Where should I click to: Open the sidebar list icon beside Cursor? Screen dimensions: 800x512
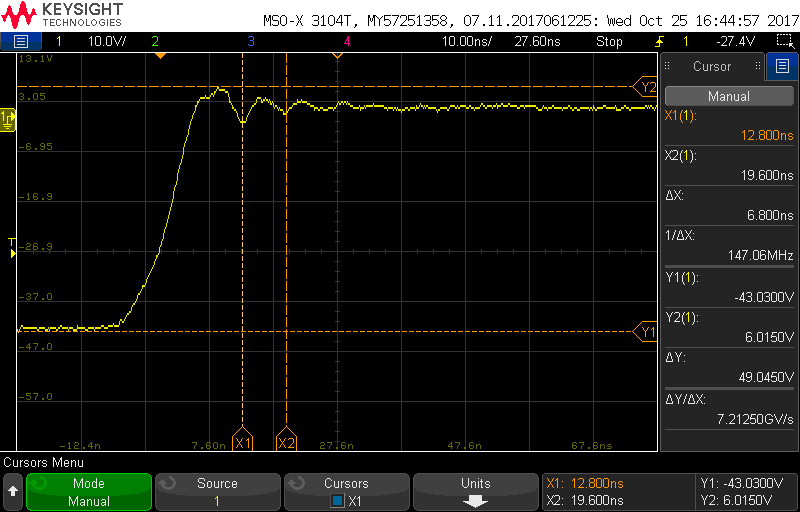tap(782, 66)
